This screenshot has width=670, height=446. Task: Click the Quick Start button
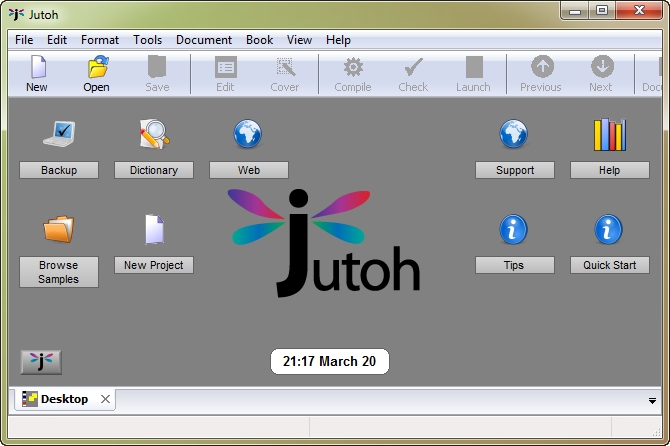point(610,265)
